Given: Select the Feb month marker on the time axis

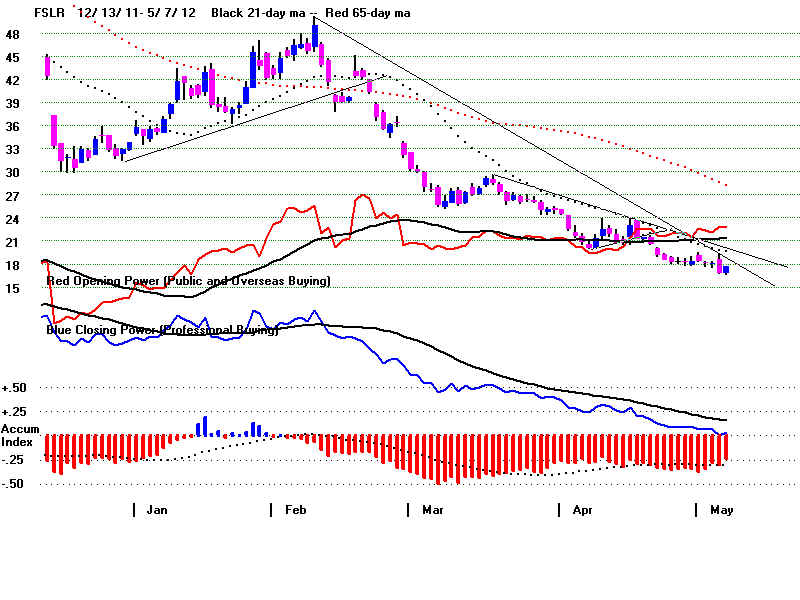Looking at the screenshot, I should pyautogui.click(x=294, y=510).
